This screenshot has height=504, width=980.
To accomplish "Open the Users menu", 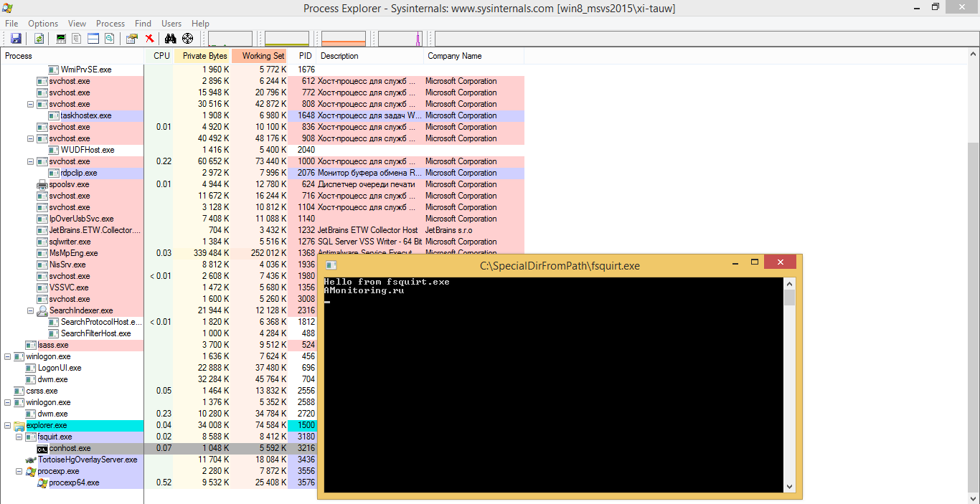I will [x=171, y=24].
